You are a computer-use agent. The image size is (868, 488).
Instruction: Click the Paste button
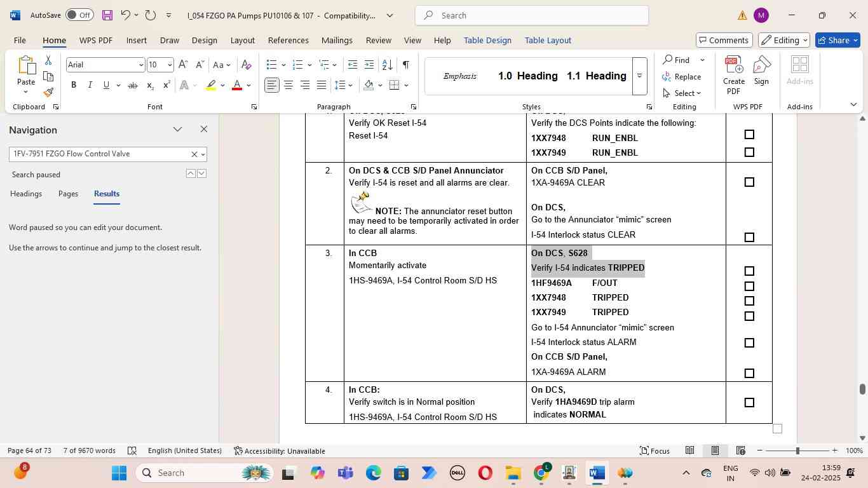tap(26, 75)
